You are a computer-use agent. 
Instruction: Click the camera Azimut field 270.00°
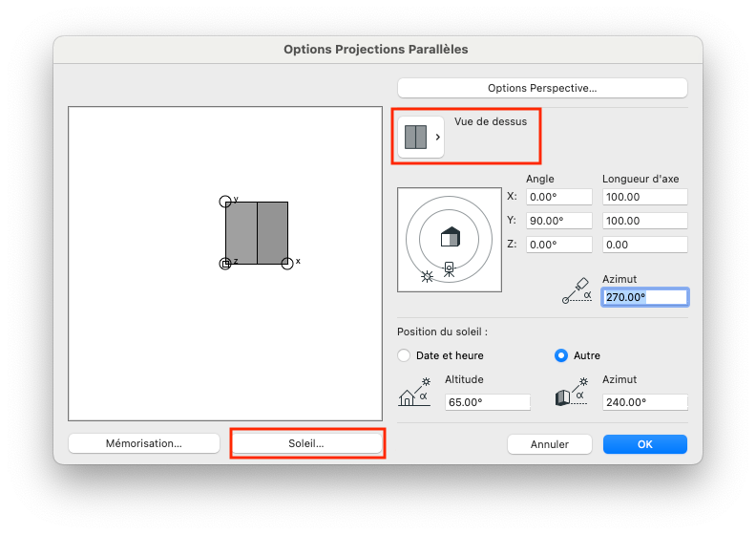[x=645, y=297]
